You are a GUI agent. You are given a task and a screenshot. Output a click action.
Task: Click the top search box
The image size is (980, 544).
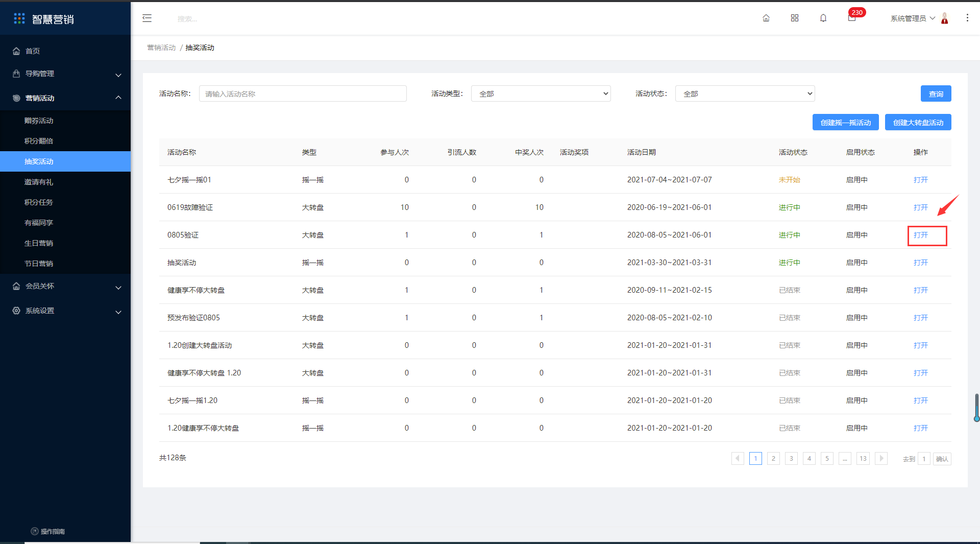tap(188, 19)
